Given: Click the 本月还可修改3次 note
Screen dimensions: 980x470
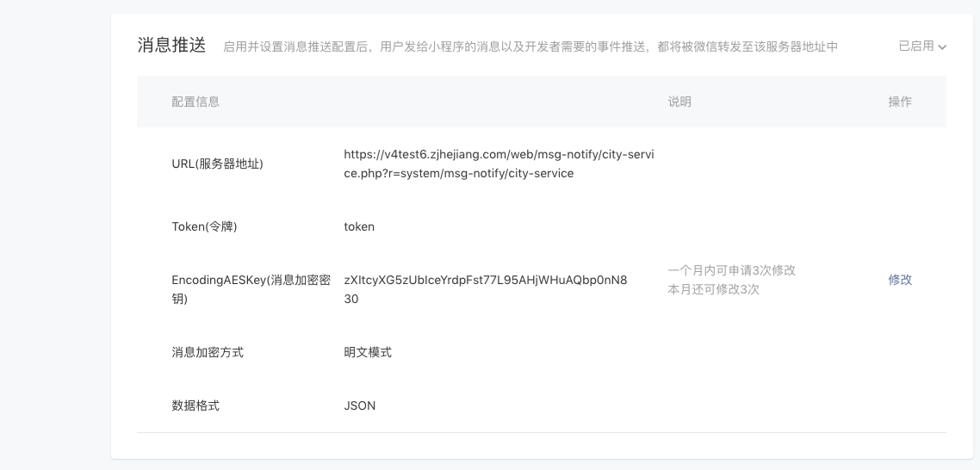Looking at the screenshot, I should point(713,289).
